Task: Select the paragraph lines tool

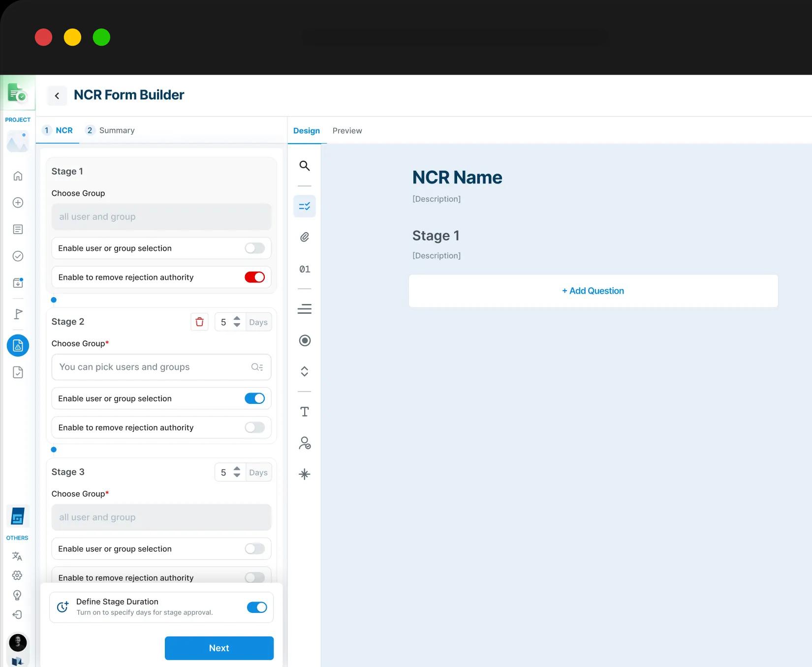Action: pyautogui.click(x=305, y=309)
